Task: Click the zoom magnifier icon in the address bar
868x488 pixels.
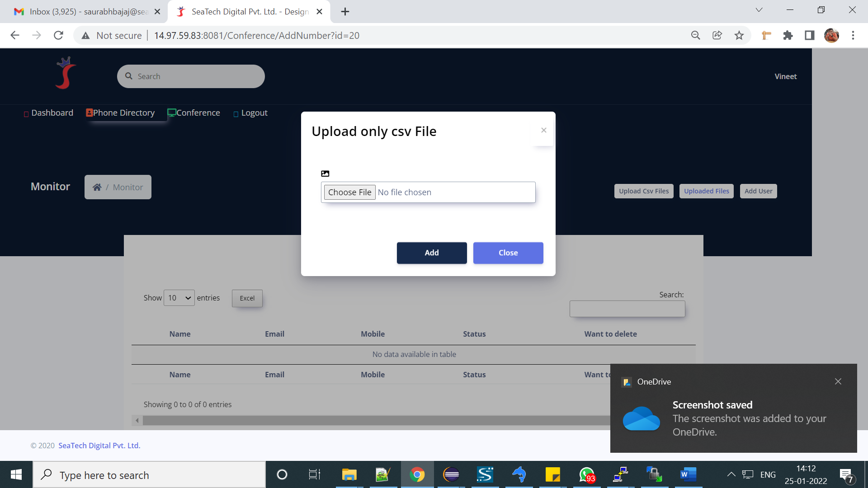Action: click(x=695, y=35)
